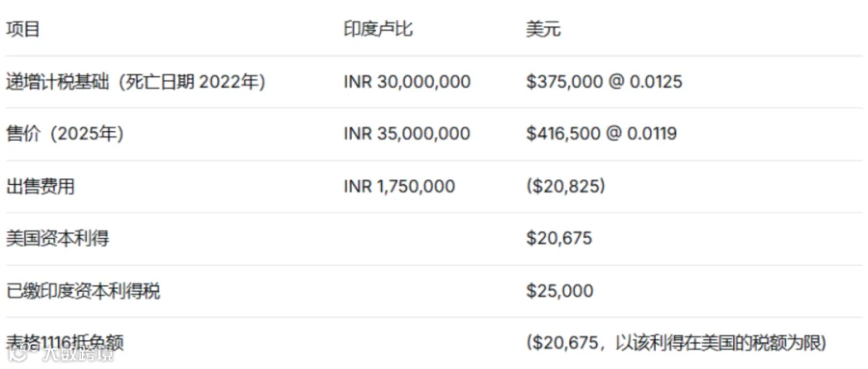Click the INR 30,000,000 cell
This screenshot has height=369, width=868.
point(407,82)
